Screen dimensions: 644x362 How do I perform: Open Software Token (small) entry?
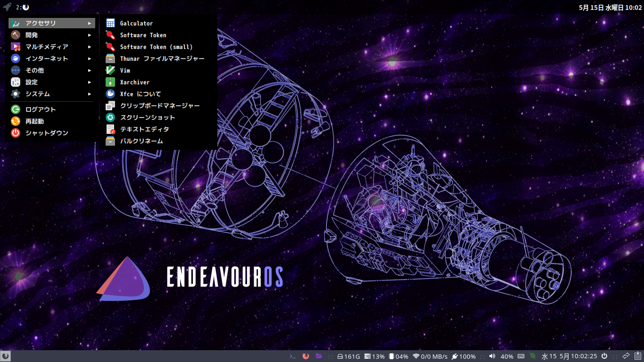pyautogui.click(x=158, y=47)
